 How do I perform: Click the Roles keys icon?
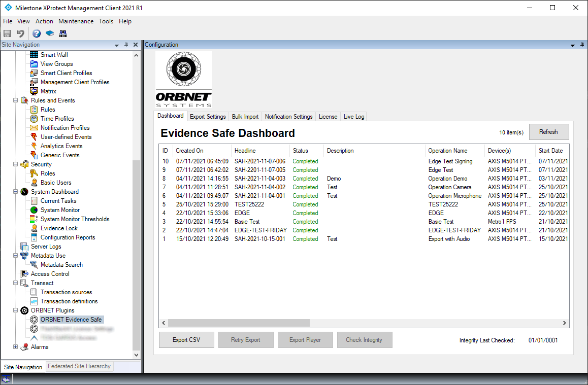pos(34,173)
